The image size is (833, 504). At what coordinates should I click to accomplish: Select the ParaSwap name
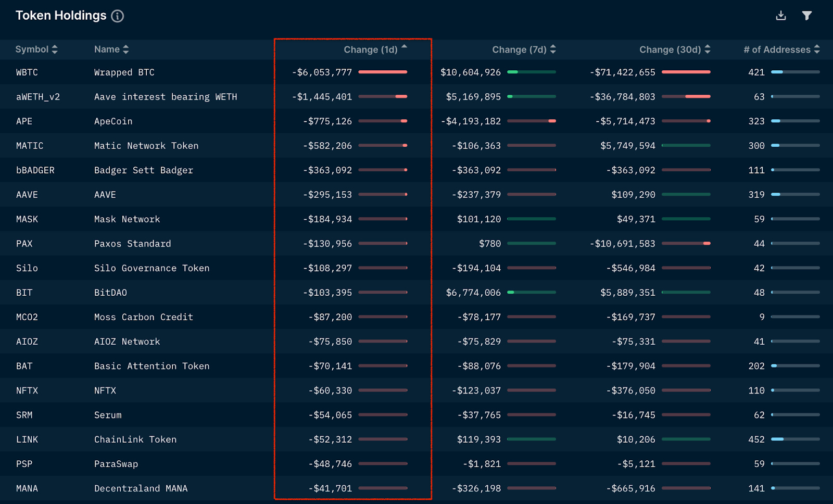click(116, 464)
